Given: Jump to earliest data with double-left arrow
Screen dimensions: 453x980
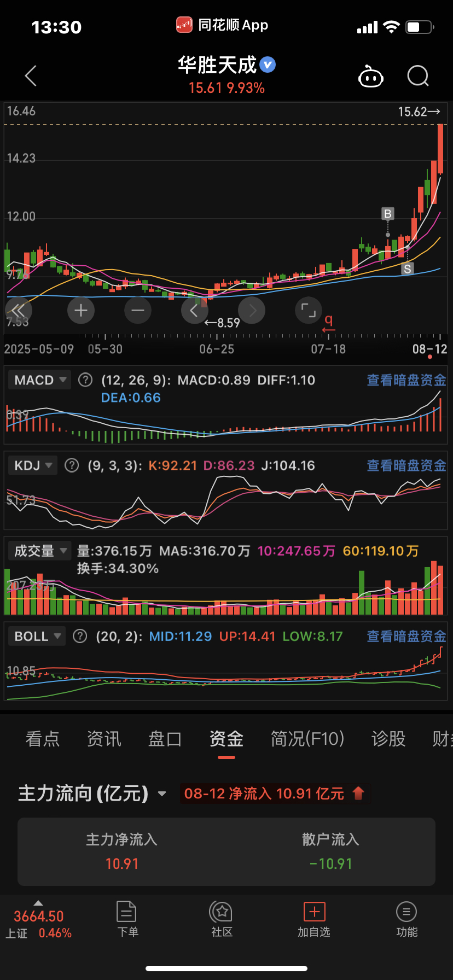Looking at the screenshot, I should click(19, 311).
